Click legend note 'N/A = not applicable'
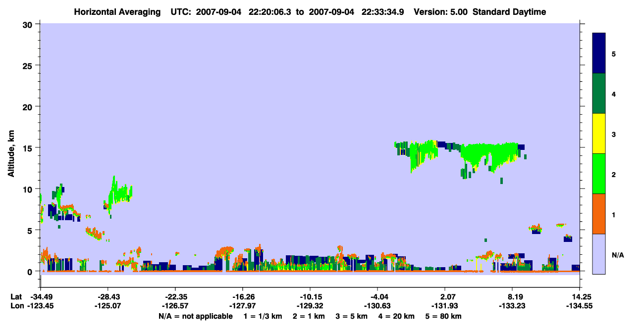 tap(196, 316)
